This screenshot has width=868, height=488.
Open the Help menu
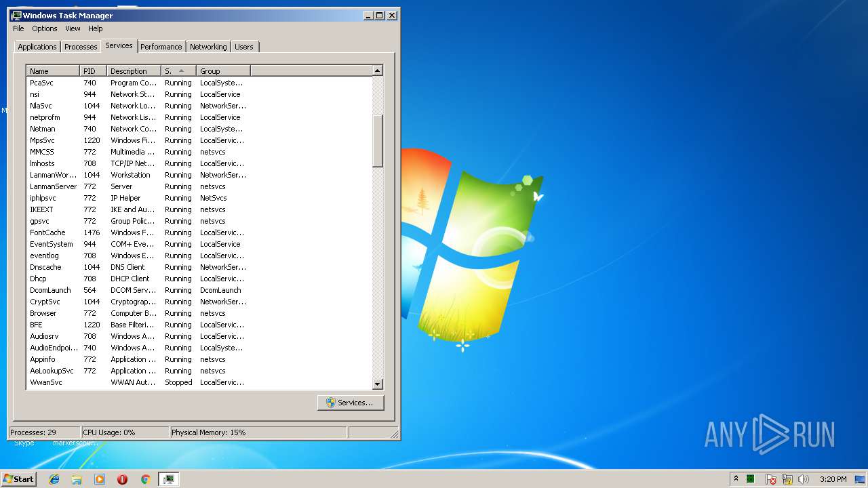(96, 28)
